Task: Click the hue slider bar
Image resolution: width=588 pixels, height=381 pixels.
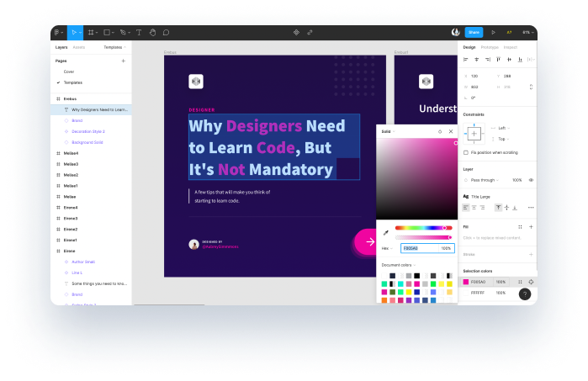Action: (422, 228)
